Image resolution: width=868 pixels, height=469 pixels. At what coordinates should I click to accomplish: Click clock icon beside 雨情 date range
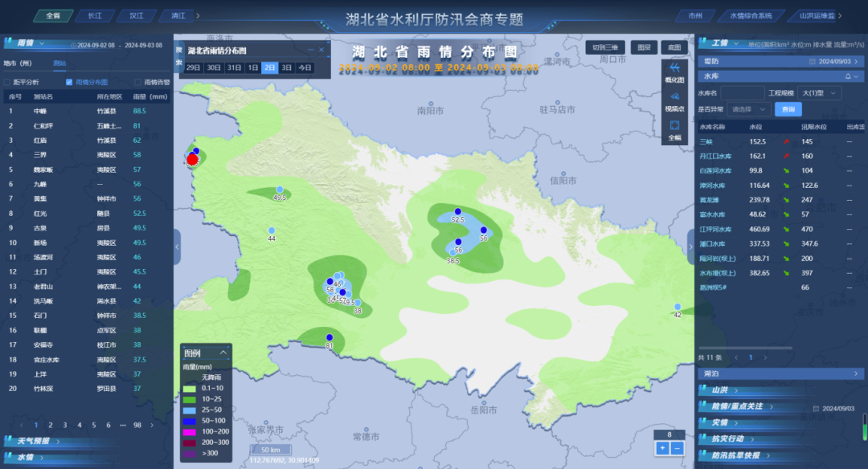[74, 45]
